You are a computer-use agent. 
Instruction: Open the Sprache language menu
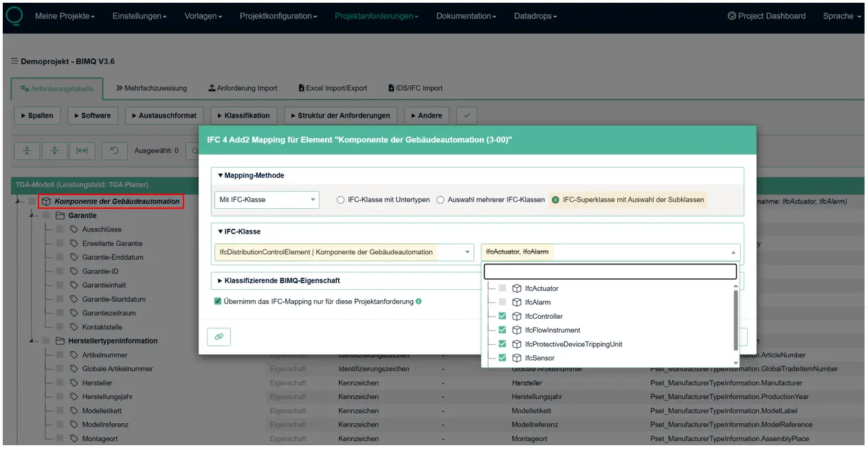tap(841, 16)
